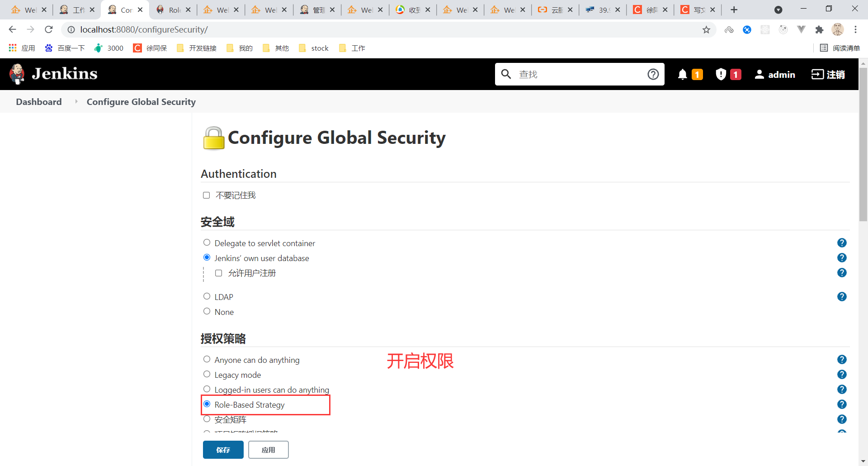Click the 注销 logout link
Screen dimensions: 868x466
[828, 74]
